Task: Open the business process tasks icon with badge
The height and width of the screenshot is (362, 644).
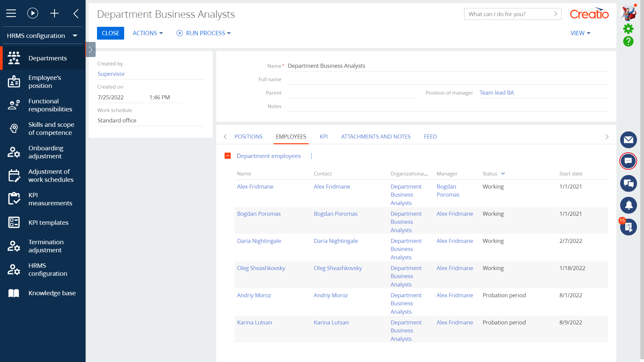Action: [628, 227]
